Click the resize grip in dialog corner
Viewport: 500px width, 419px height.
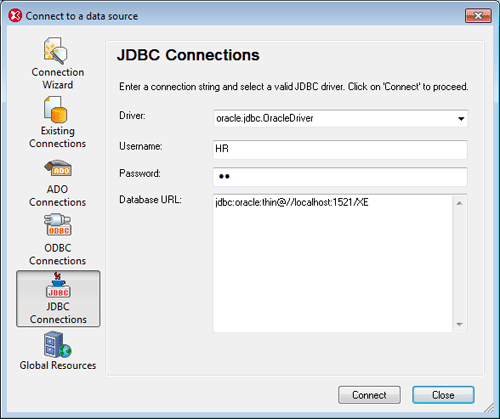(x=489, y=408)
